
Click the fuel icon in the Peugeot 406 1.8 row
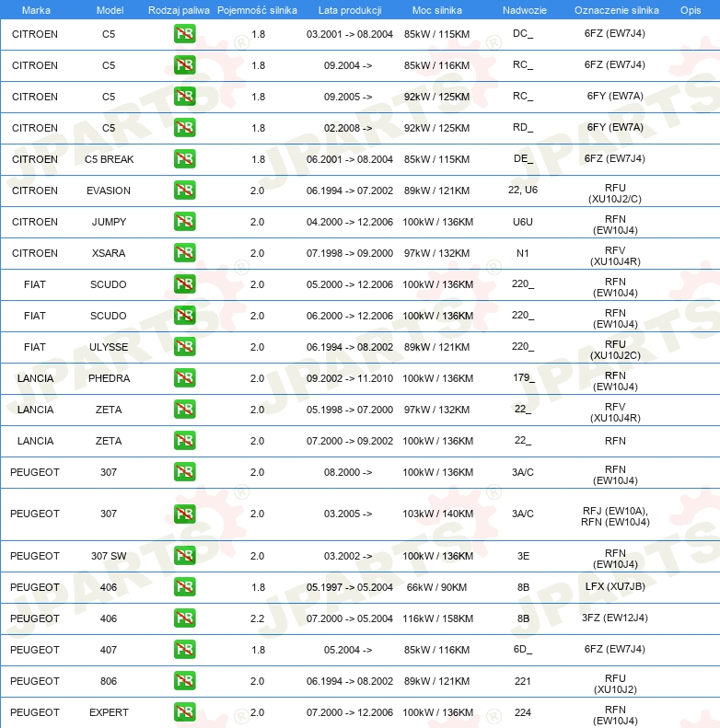coord(185,587)
